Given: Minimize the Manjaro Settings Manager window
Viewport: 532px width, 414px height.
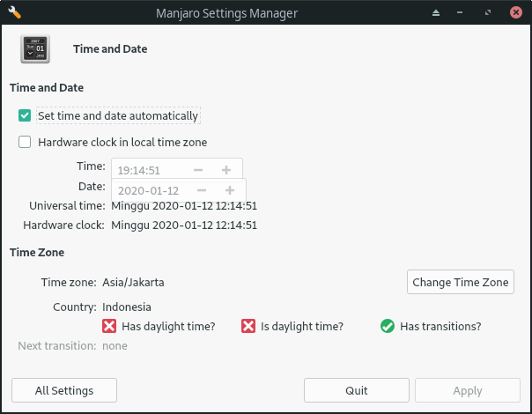Looking at the screenshot, I should tap(460, 13).
